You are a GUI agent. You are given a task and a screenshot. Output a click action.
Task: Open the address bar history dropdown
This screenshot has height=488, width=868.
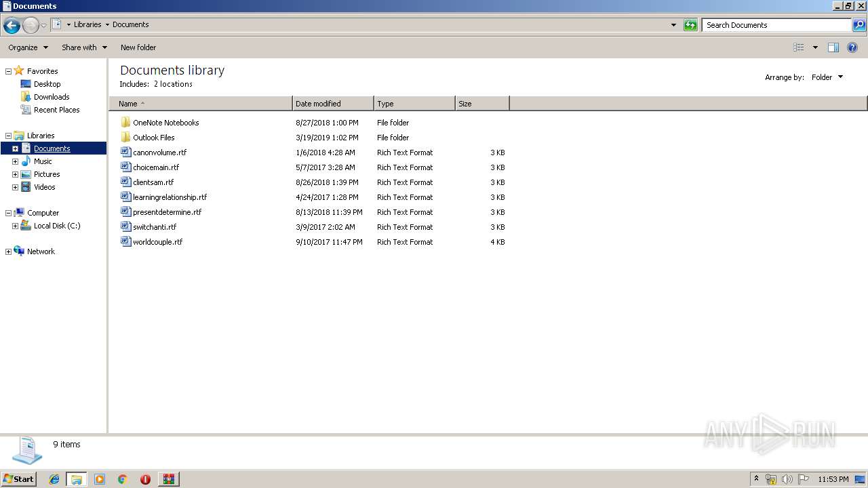[x=673, y=25]
